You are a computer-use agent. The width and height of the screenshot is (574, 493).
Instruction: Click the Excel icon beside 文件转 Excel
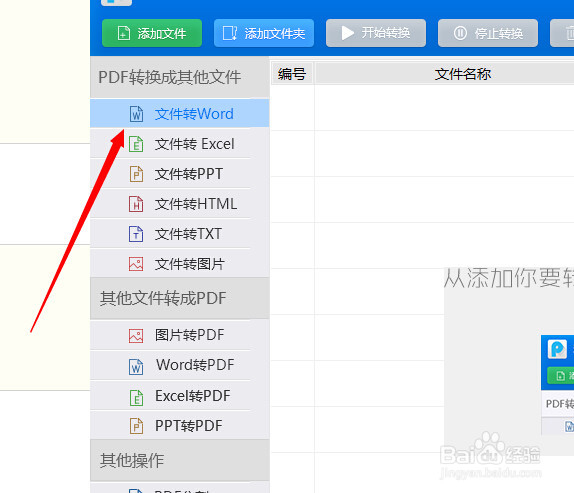[136, 144]
